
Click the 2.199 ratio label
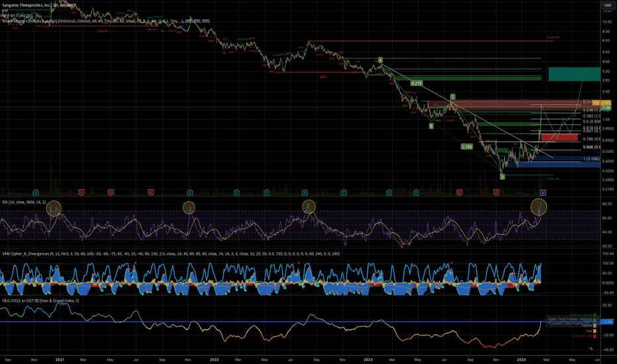(x=467, y=146)
